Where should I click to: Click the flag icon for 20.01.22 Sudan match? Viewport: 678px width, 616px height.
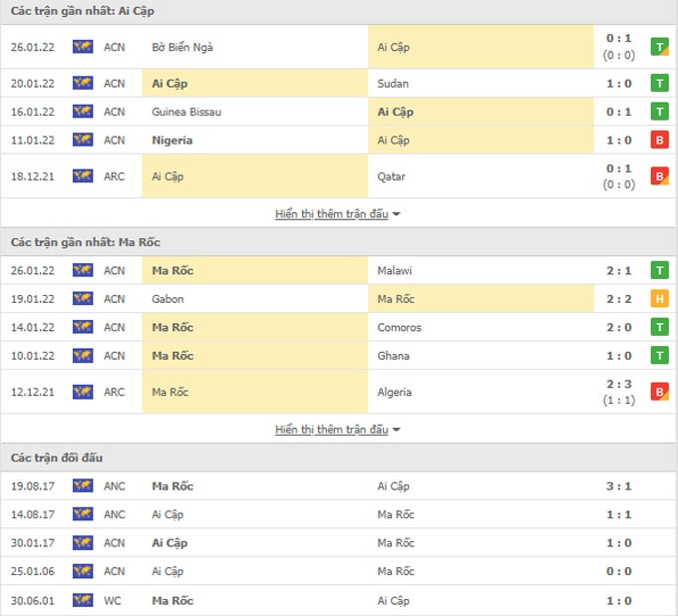point(83,83)
